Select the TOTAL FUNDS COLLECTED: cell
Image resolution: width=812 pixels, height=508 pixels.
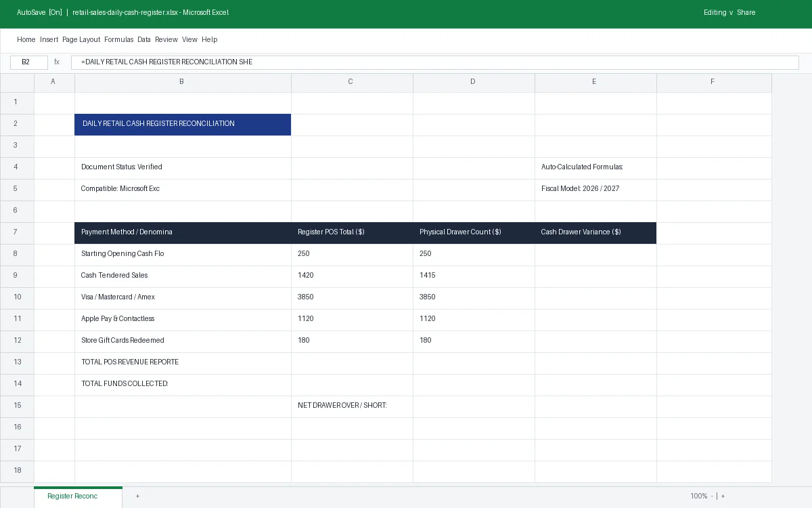click(183, 384)
